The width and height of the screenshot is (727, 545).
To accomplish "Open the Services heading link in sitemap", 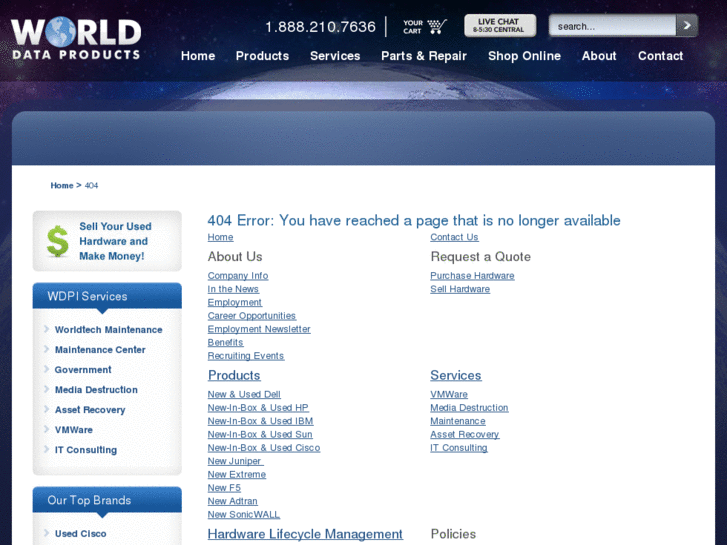I will pos(456,375).
